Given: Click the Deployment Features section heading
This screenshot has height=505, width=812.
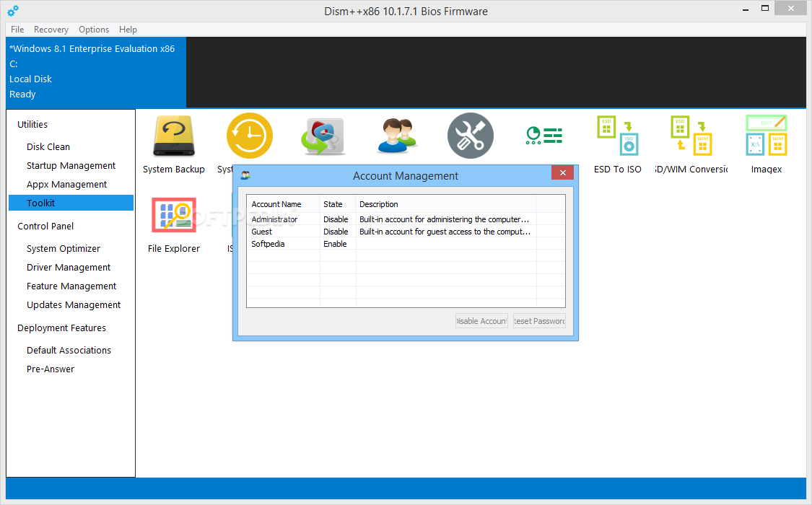Looking at the screenshot, I should 61,328.
